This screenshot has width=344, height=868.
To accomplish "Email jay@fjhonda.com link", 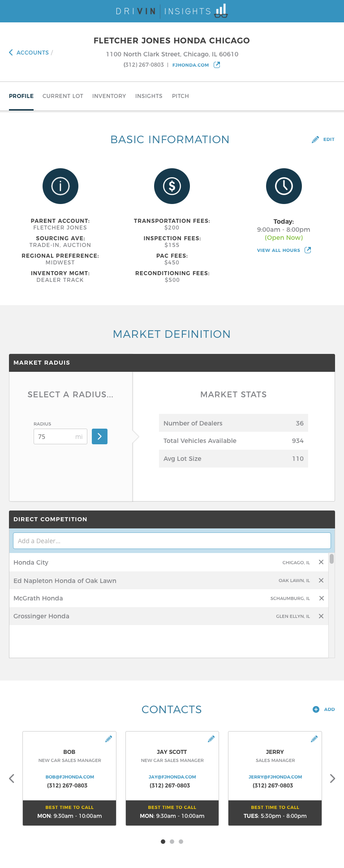I will click(x=172, y=777).
